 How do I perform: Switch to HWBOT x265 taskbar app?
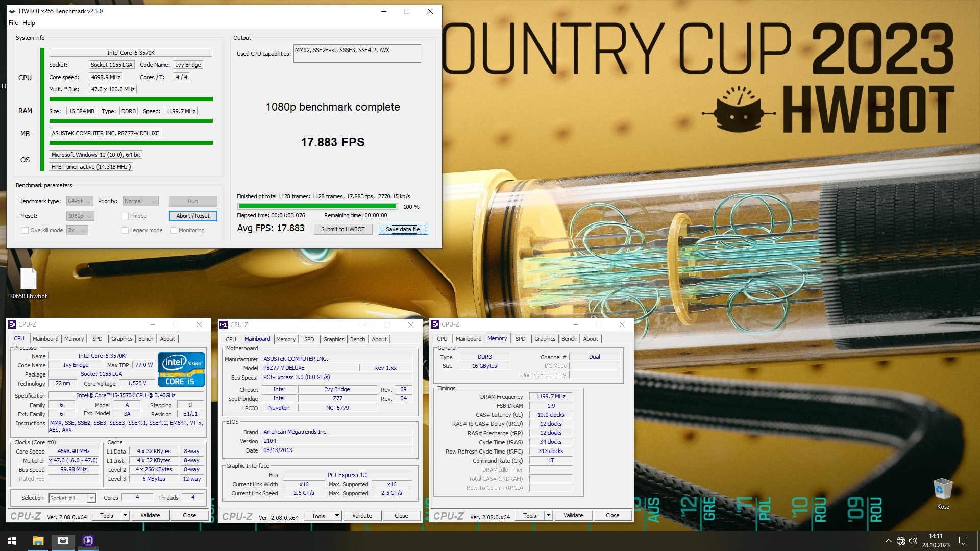tap(63, 541)
